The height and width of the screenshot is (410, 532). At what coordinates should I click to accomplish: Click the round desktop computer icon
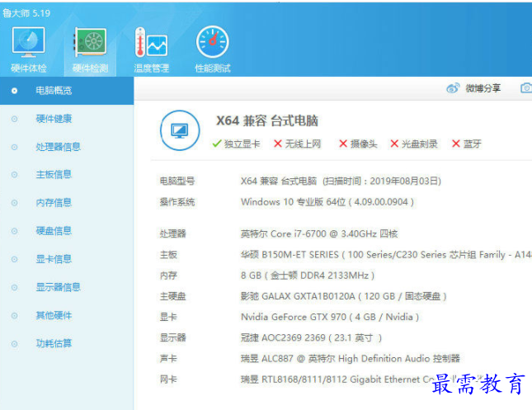pos(180,130)
